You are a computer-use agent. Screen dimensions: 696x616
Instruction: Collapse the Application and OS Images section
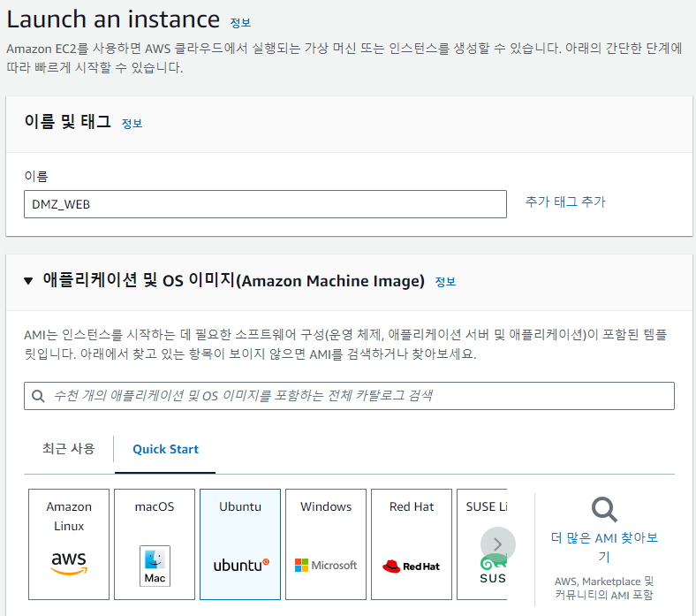(28, 281)
